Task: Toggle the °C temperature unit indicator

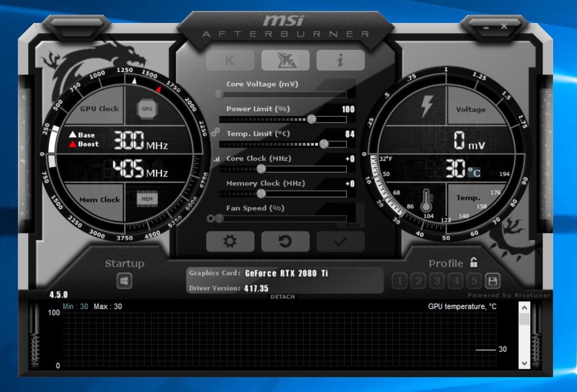Action: click(x=474, y=173)
